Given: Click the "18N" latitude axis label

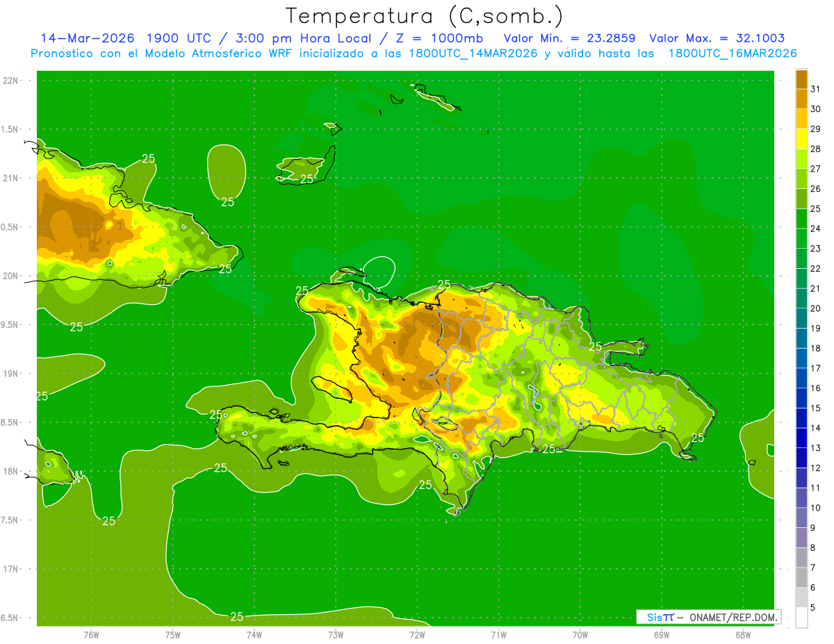Looking at the screenshot, I should (x=12, y=471).
